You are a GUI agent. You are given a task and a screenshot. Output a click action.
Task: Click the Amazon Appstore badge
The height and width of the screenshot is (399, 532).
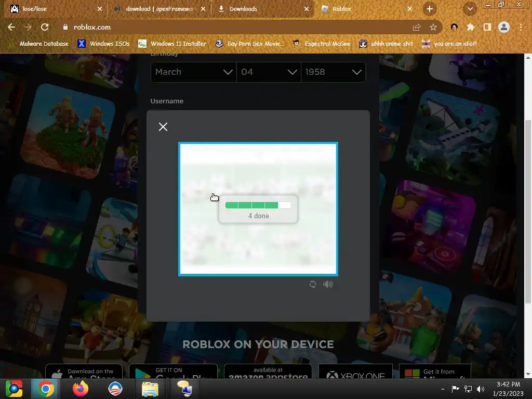(268, 371)
